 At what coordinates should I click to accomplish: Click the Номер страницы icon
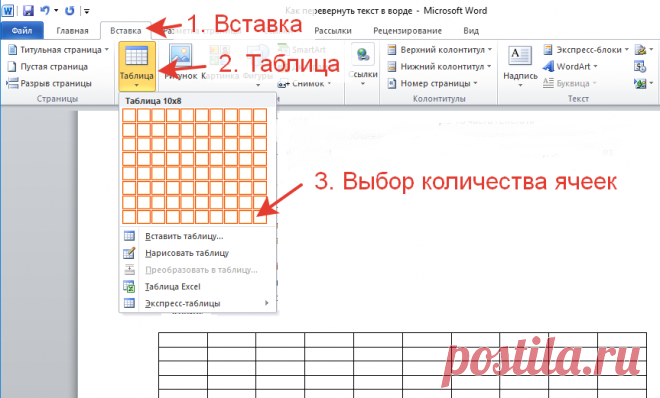tap(392, 83)
